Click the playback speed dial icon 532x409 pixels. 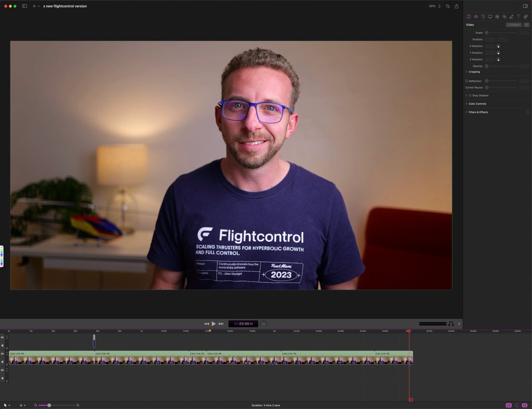pyautogui.click(x=263, y=324)
